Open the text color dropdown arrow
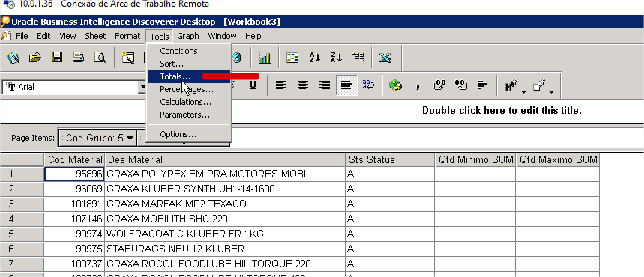 click(x=523, y=92)
